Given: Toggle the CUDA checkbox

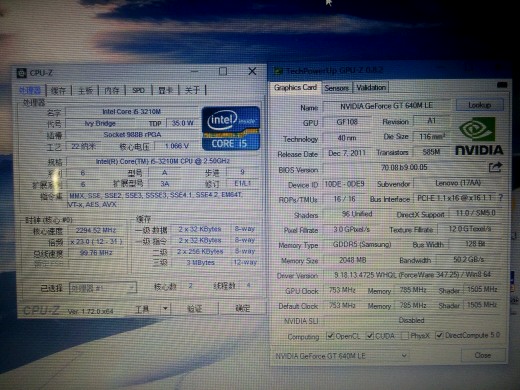Looking at the screenshot, I should click(x=370, y=336).
